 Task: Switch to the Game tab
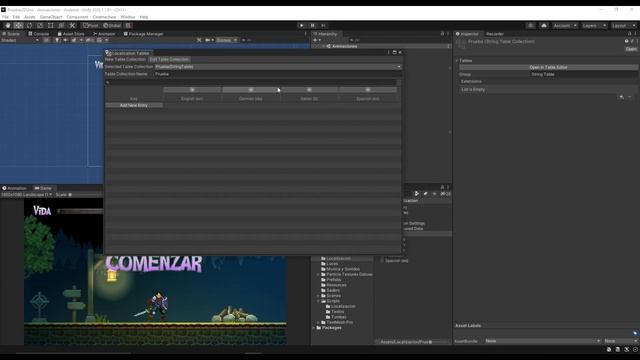(43, 188)
